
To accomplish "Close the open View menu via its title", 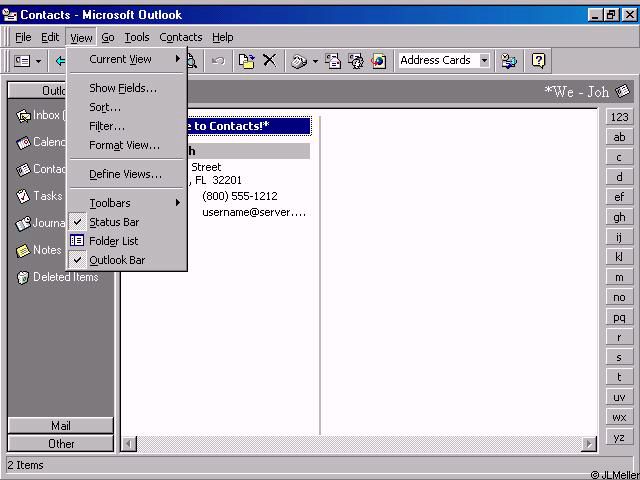I will tap(81, 38).
